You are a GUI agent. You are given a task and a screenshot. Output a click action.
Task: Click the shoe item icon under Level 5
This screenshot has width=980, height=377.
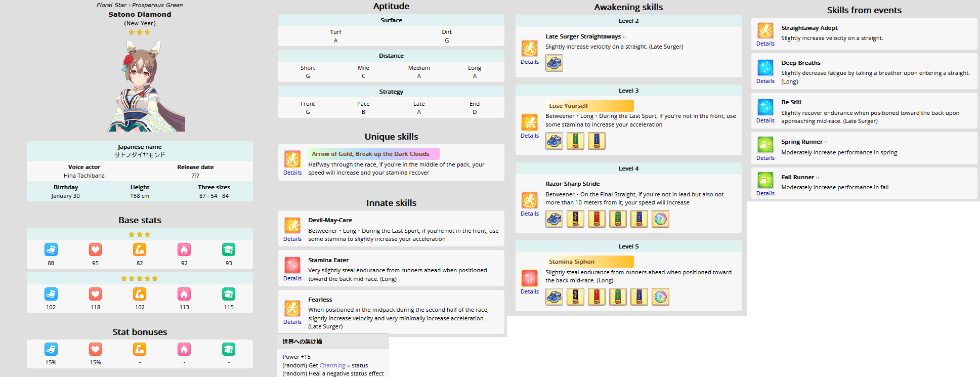[x=554, y=297]
